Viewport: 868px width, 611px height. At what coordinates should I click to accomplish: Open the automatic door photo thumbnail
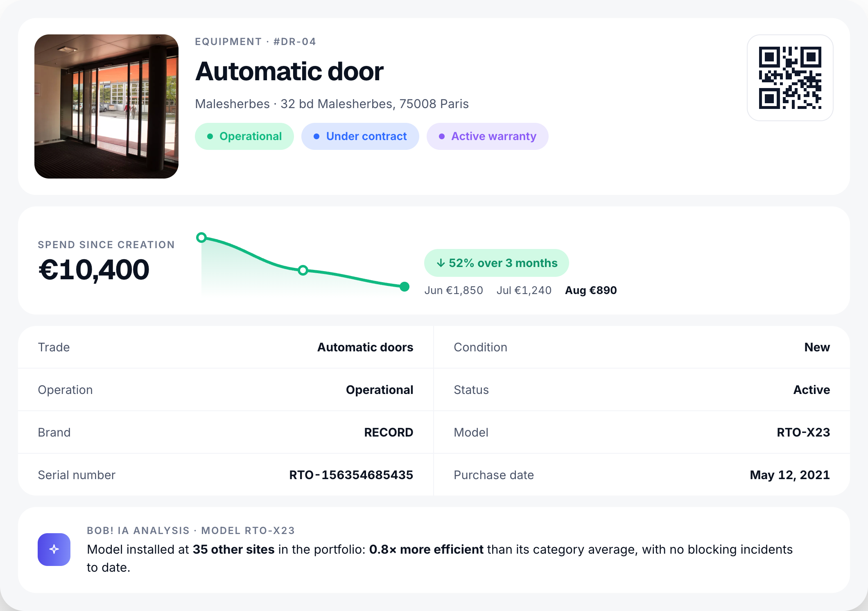tap(106, 106)
